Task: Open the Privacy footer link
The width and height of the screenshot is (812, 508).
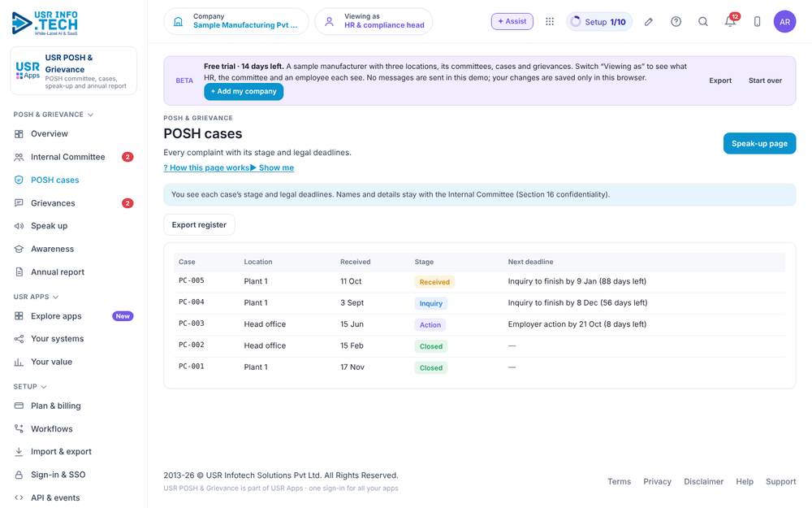Action: click(657, 481)
